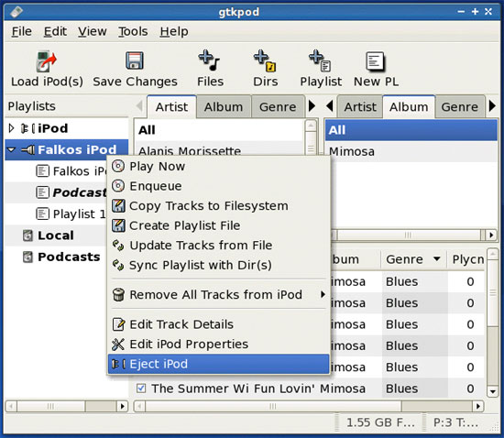Click track list vertical scrollbar down arrow

(492, 391)
